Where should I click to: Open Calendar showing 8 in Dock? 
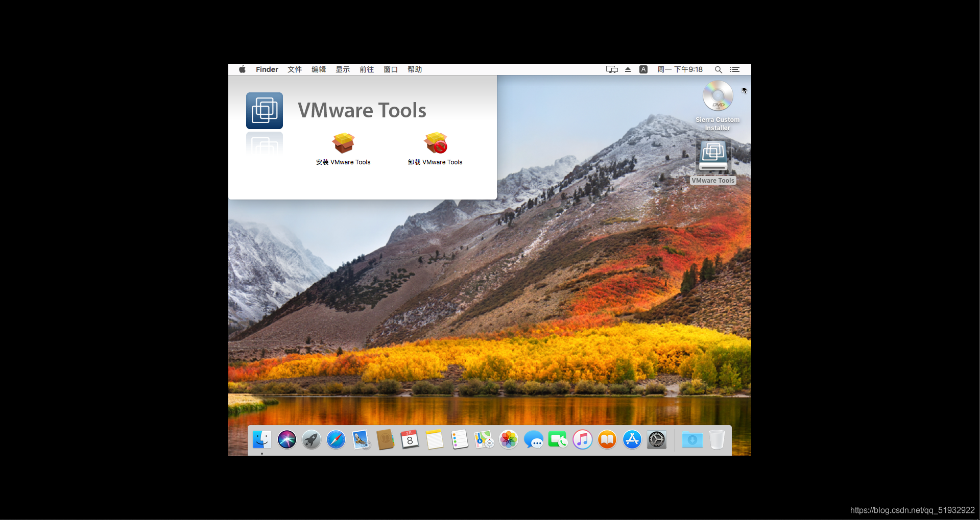click(x=410, y=439)
